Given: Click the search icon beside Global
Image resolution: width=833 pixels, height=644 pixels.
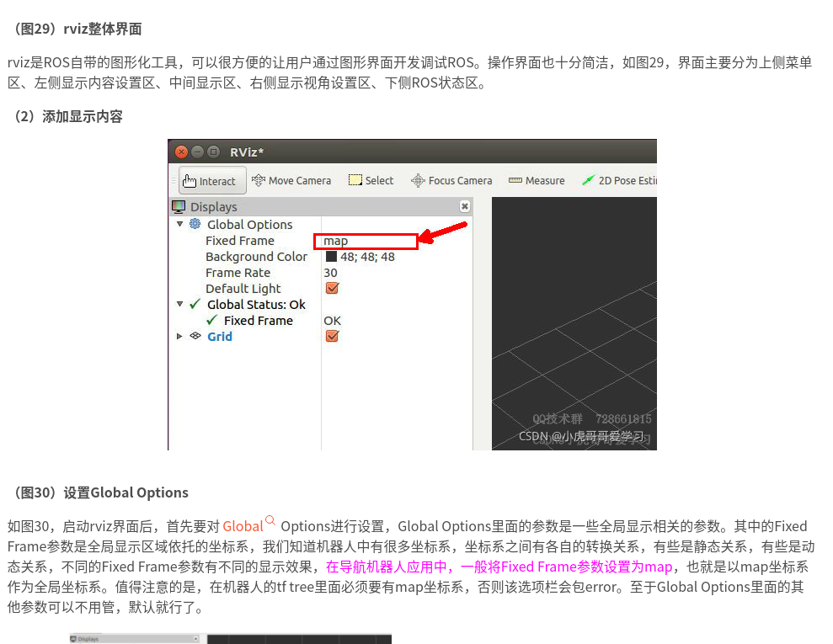Looking at the screenshot, I should click(270, 519).
